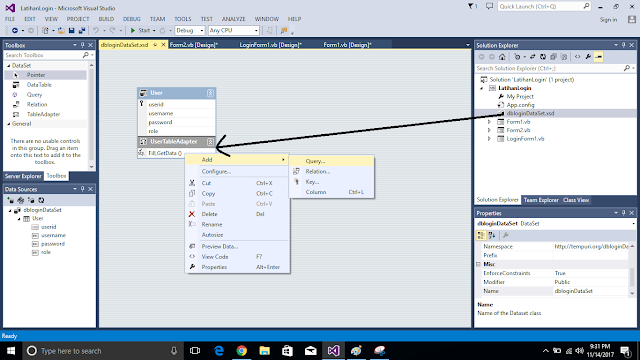Viewport: 640px width, 360px height.
Task: Expand the LoginForm1.vb node
Action: [489, 139]
